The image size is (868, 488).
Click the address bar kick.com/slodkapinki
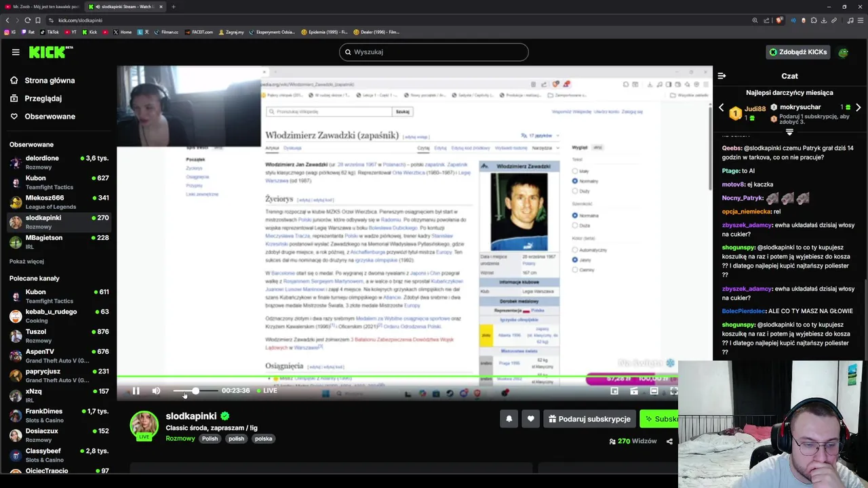click(x=80, y=20)
